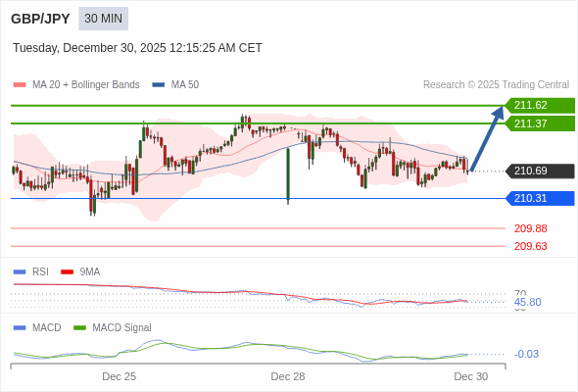The image size is (578, 392).
Task: Click the 'MACD Signal' legend label
Action: 122,328
